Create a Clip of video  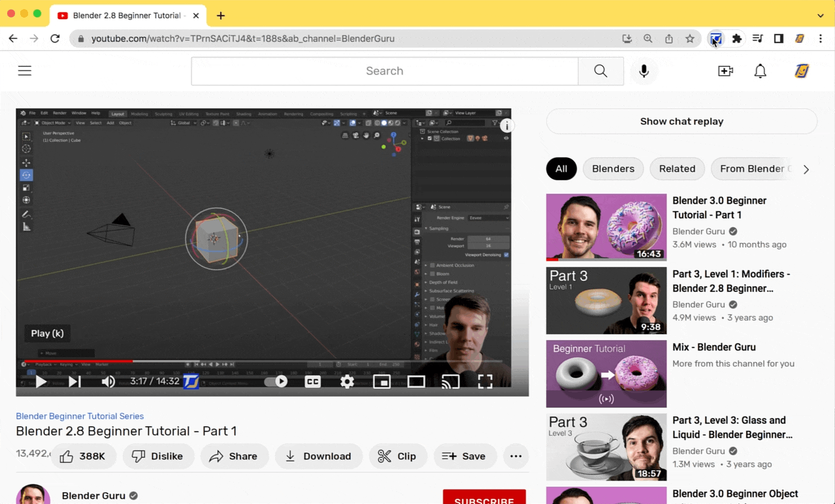point(397,456)
